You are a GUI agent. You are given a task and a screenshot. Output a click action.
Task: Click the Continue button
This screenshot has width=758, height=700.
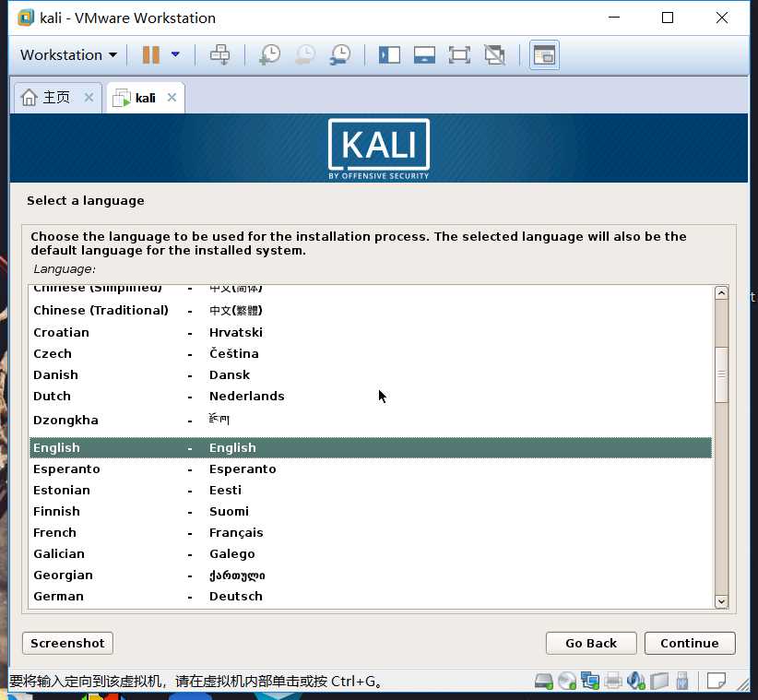[x=690, y=643]
